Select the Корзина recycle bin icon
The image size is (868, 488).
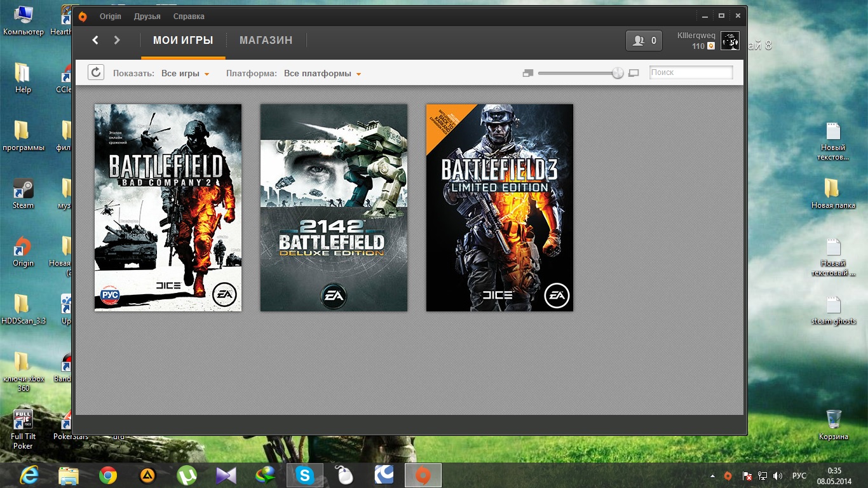(833, 425)
